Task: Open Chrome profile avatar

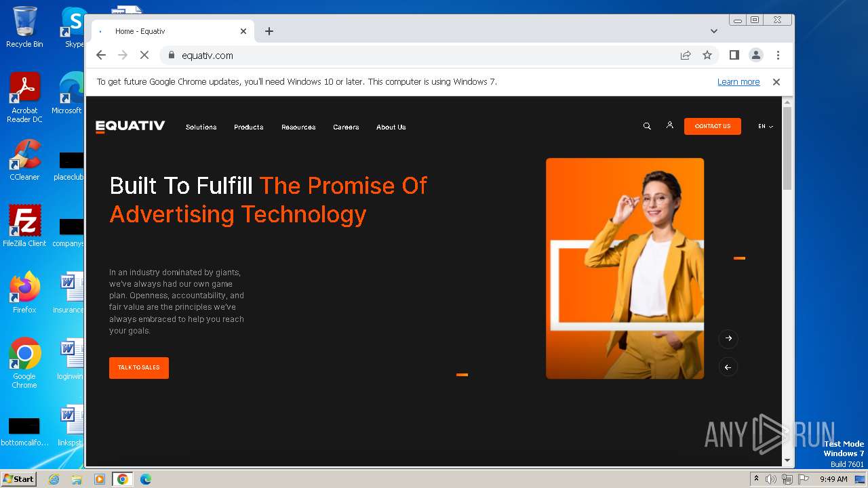Action: 755,55
